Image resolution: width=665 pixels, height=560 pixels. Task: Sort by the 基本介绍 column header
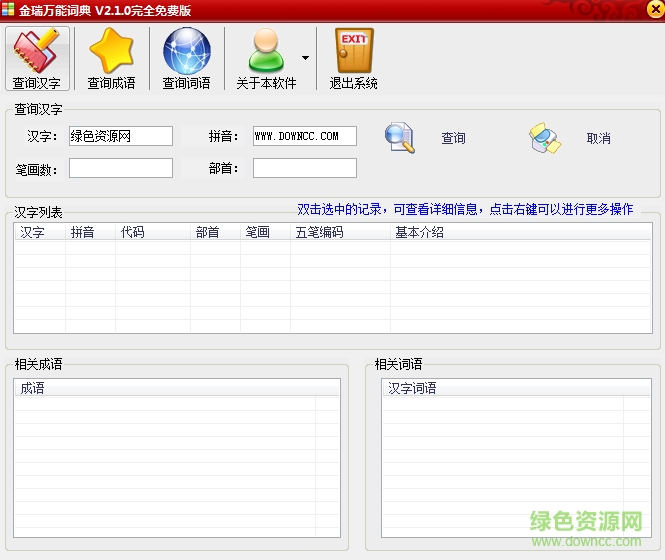(521, 232)
